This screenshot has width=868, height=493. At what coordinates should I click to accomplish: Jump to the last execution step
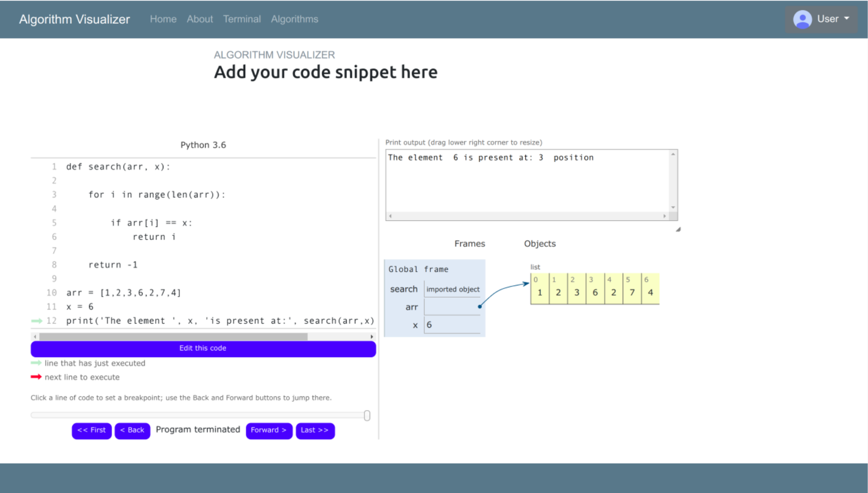tap(315, 431)
